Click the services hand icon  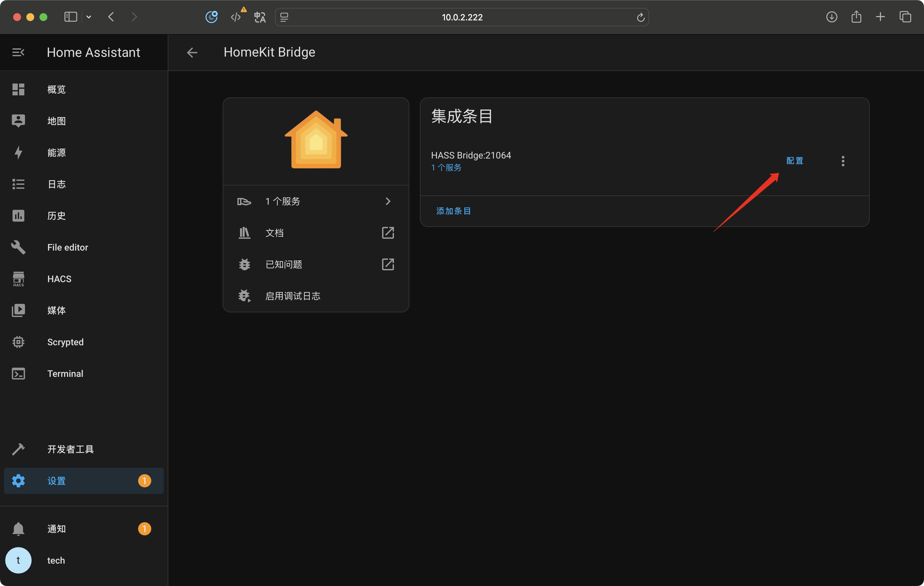[x=244, y=201]
